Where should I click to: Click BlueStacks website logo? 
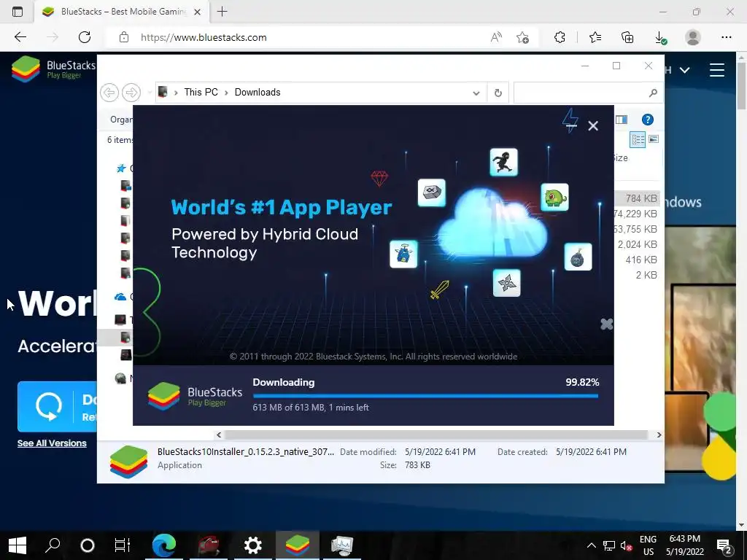click(x=53, y=69)
